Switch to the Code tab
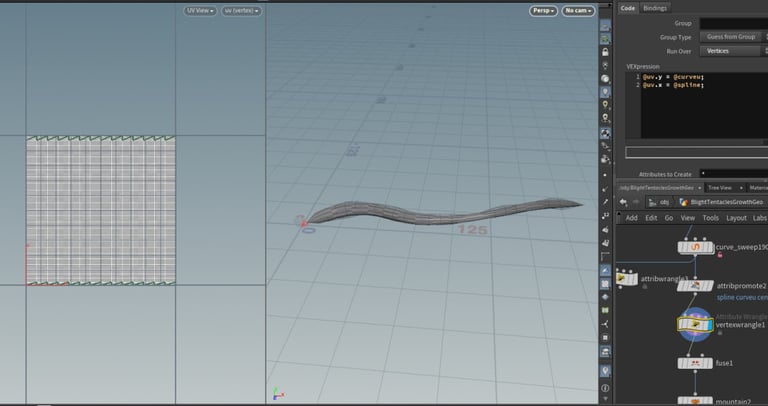The height and width of the screenshot is (406, 768). [627, 8]
